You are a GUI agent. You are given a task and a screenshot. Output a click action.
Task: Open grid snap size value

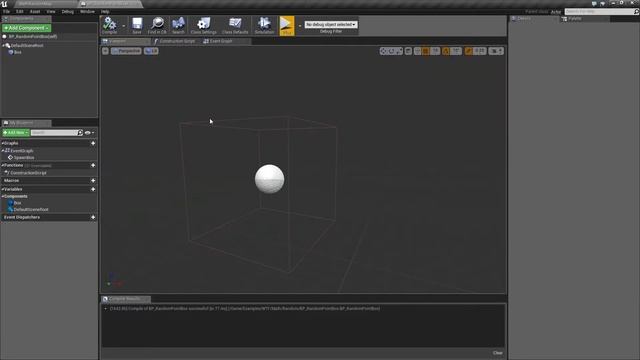click(x=435, y=51)
